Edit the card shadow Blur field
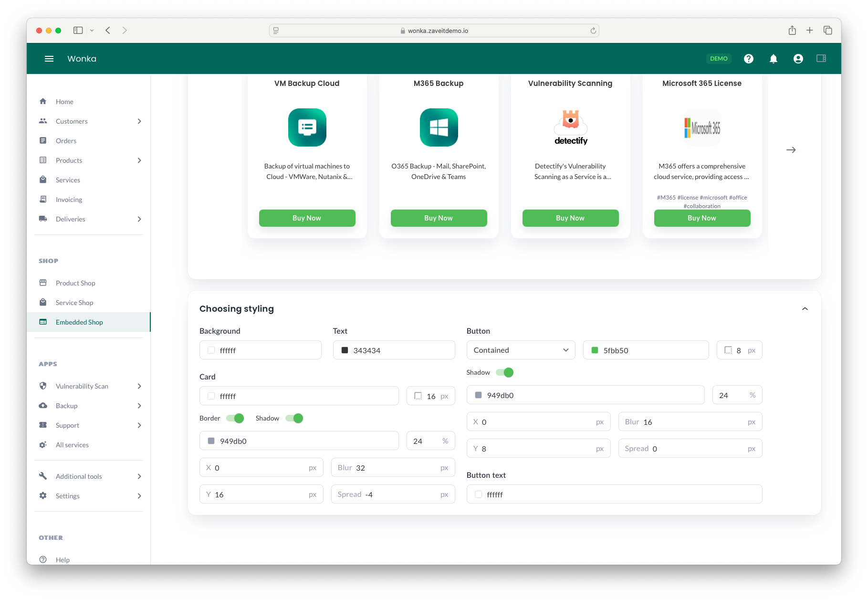Viewport: 868px width, 600px height. [393, 467]
